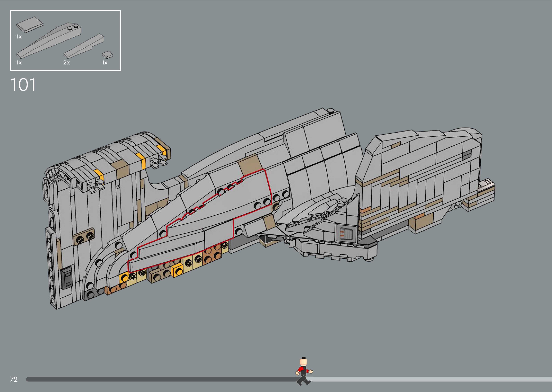552x392 pixels.
Task: Click the 2x quantity label
Action: (x=66, y=63)
